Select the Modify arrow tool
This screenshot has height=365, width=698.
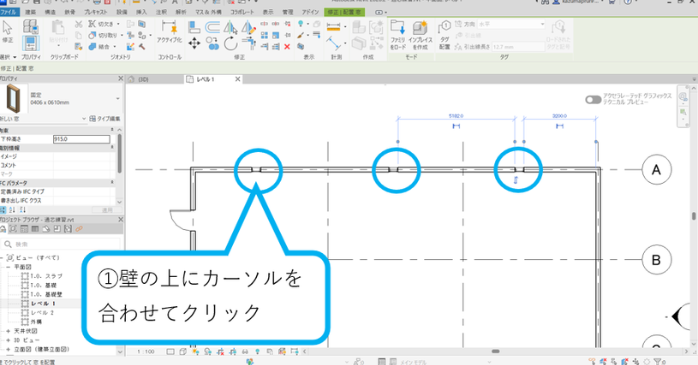click(7, 28)
